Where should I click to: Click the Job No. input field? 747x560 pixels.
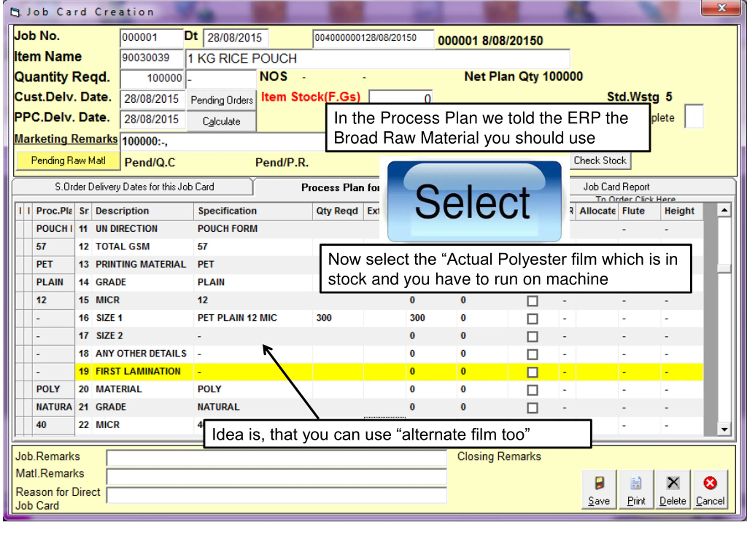[151, 37]
